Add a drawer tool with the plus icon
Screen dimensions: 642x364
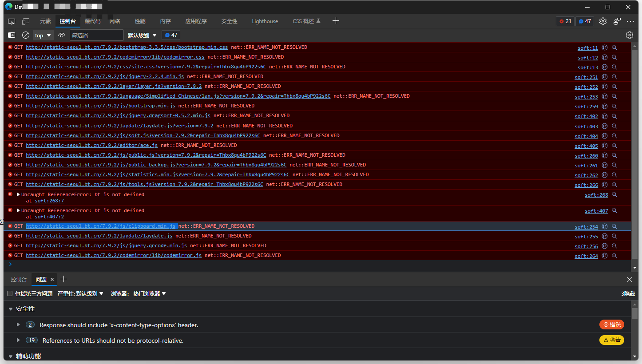tap(63, 279)
